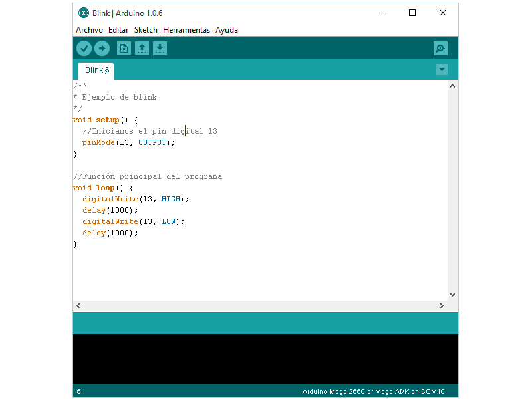532x399 pixels.
Task: Click the last 'delay(1000);' line
Action: click(110, 233)
